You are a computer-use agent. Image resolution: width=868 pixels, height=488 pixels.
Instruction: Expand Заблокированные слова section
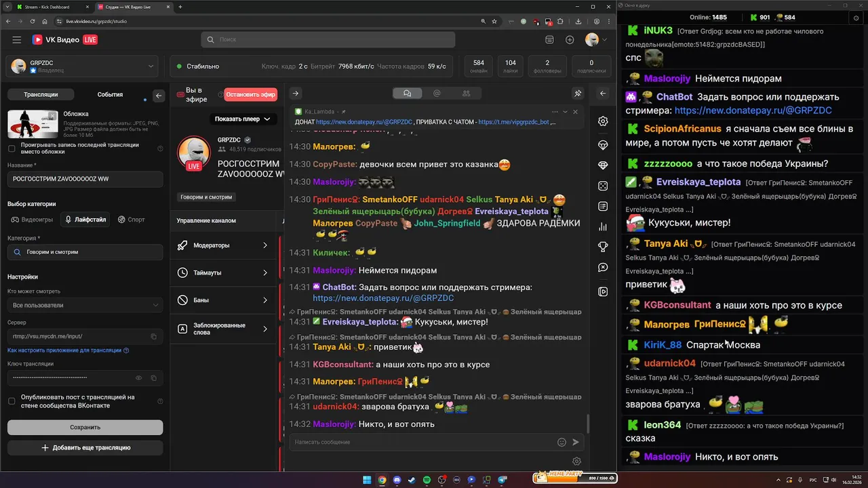pos(224,329)
